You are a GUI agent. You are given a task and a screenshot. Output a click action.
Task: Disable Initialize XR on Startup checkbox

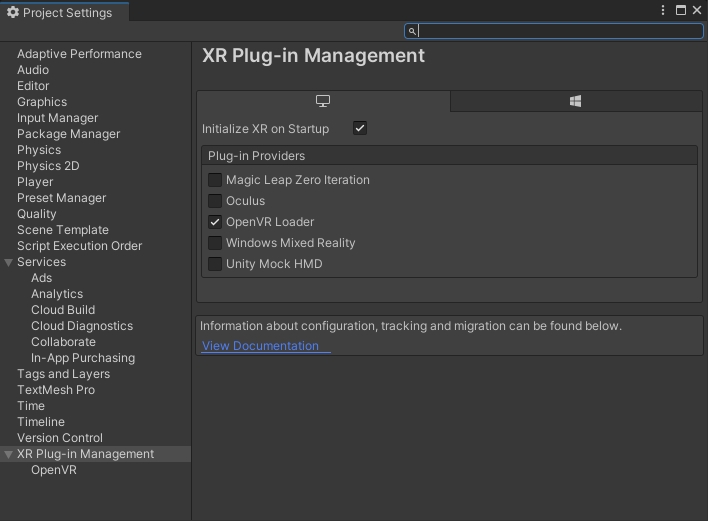coord(360,128)
